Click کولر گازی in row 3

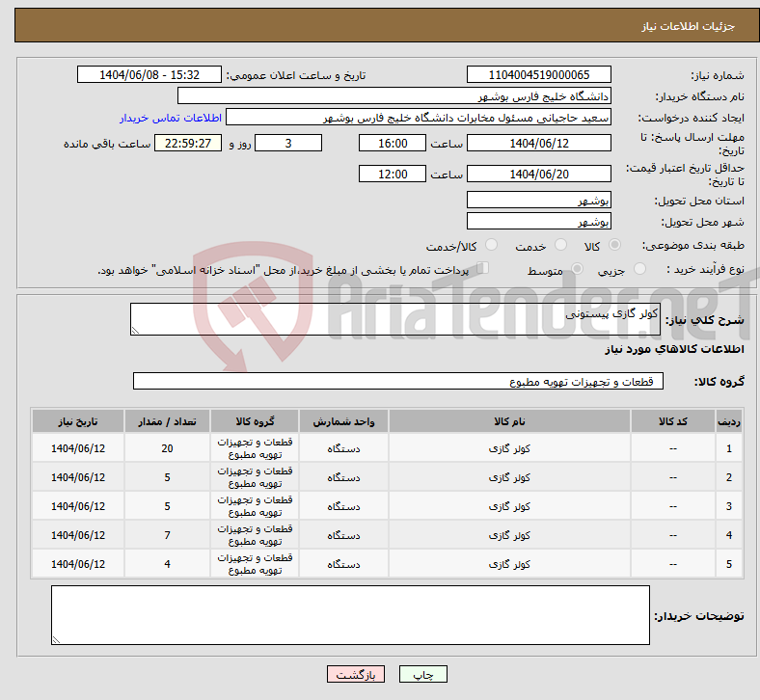click(x=509, y=506)
